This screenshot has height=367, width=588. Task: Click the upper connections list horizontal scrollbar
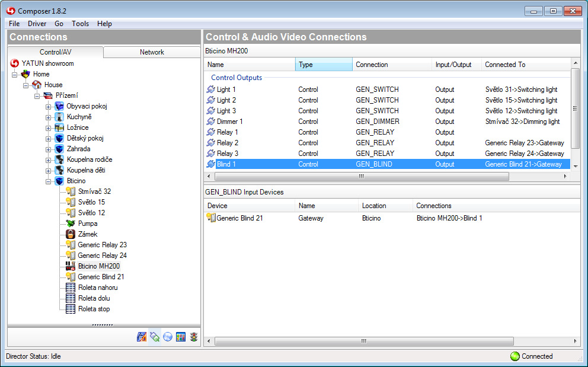(360, 177)
